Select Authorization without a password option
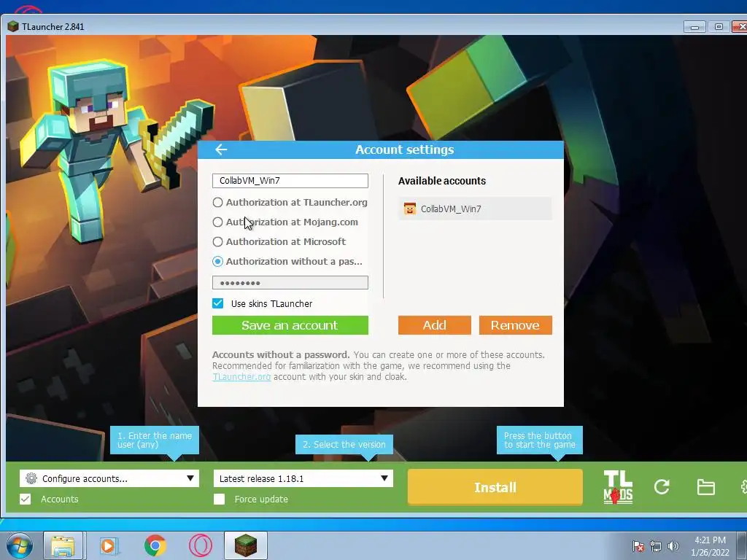The height and width of the screenshot is (560, 747). pyautogui.click(x=217, y=262)
